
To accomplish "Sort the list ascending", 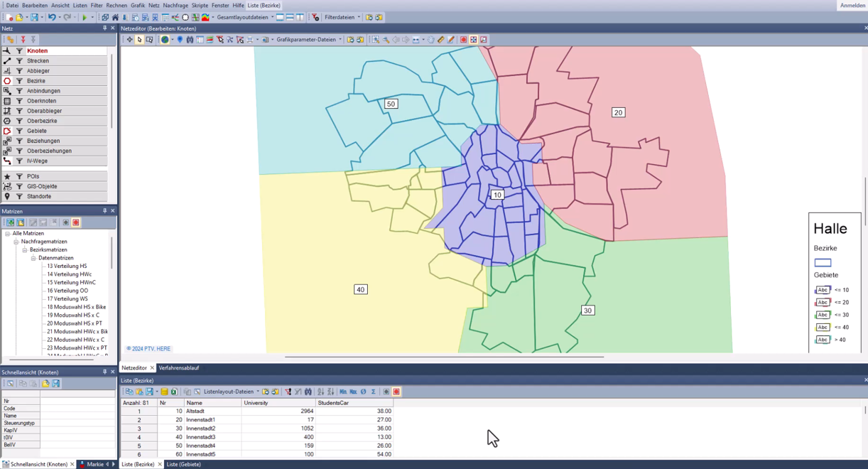I will pyautogui.click(x=320, y=392).
